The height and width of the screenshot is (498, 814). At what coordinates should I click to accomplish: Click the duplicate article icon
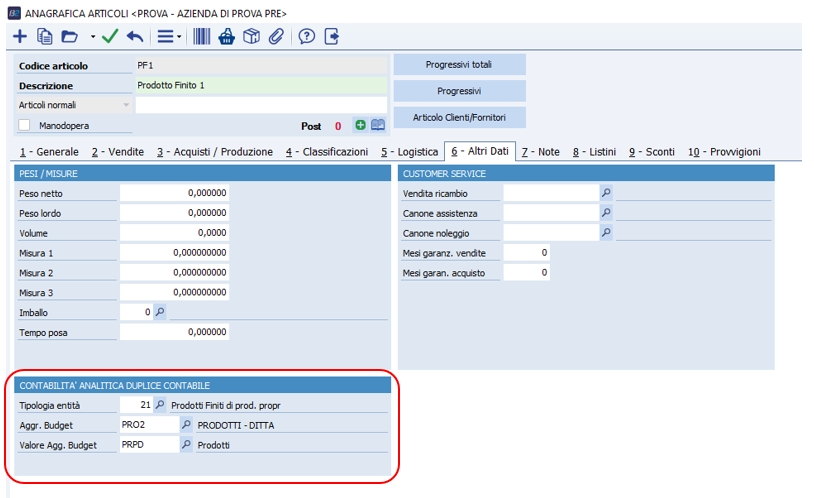tap(45, 36)
